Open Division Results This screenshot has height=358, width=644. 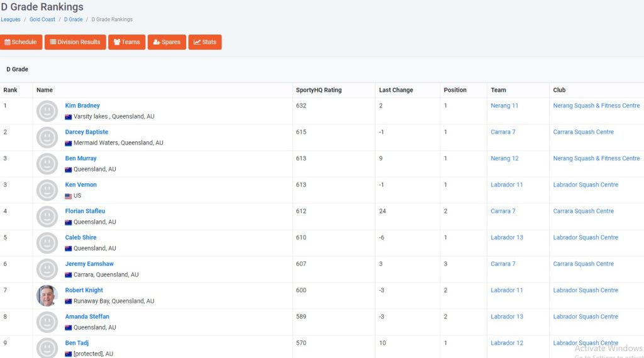[x=75, y=42]
